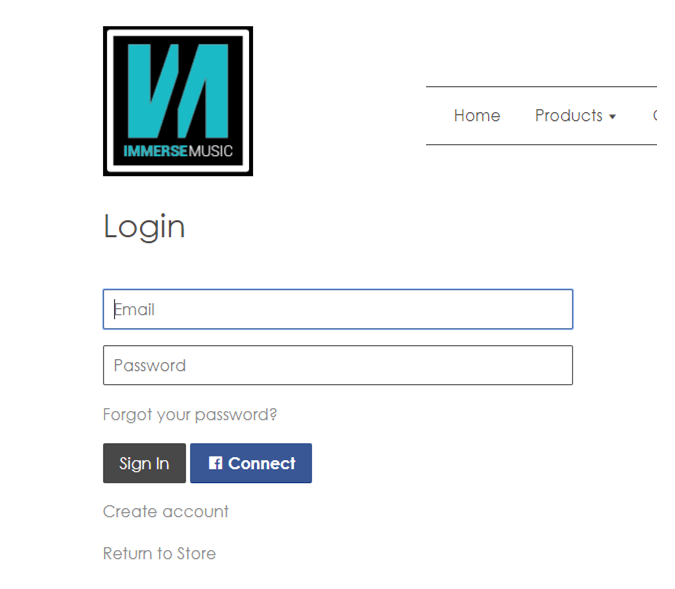
Task: Click the Email placeholder text
Action: pos(134,310)
